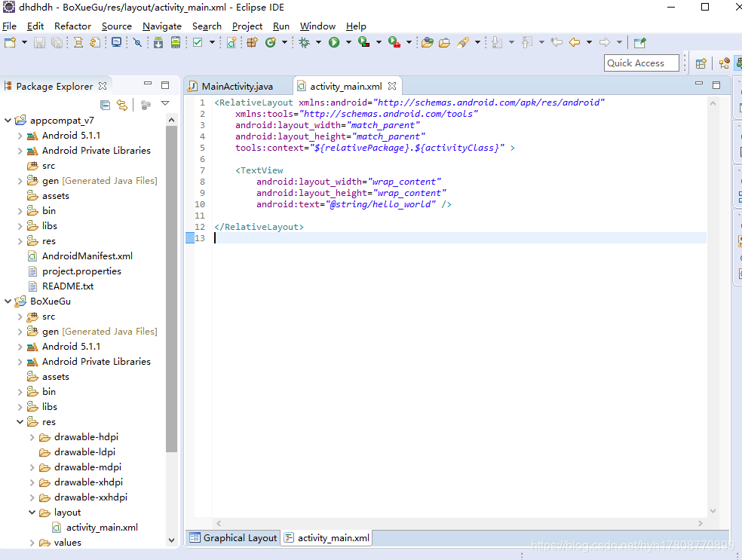Collapse the layout folder
The image size is (742, 560).
tap(32, 513)
